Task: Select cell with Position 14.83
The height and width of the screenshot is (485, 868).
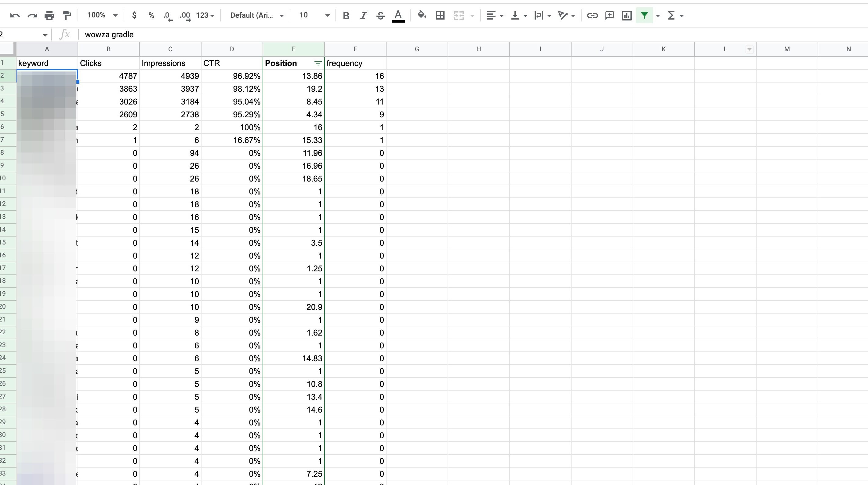Action: click(x=293, y=358)
